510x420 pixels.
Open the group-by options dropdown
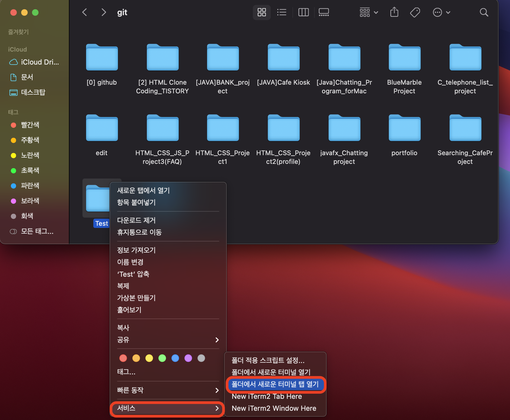(x=369, y=12)
